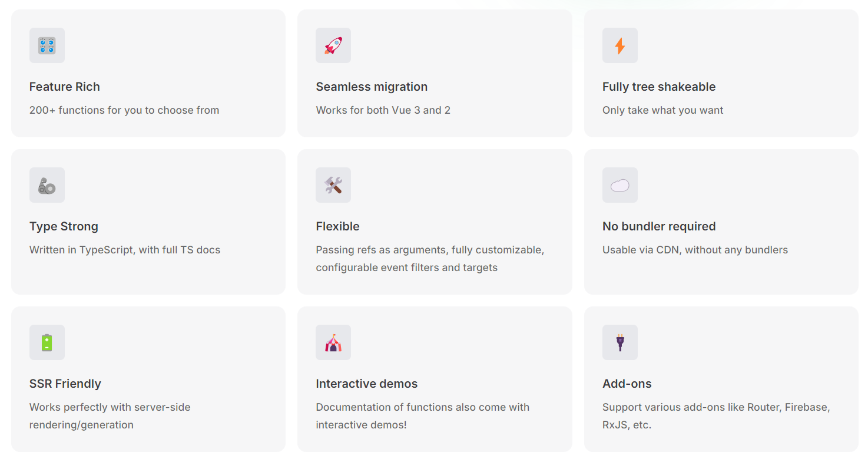Click the electric plug Add-ons icon
Image resolution: width=868 pixels, height=462 pixels.
[619, 342]
